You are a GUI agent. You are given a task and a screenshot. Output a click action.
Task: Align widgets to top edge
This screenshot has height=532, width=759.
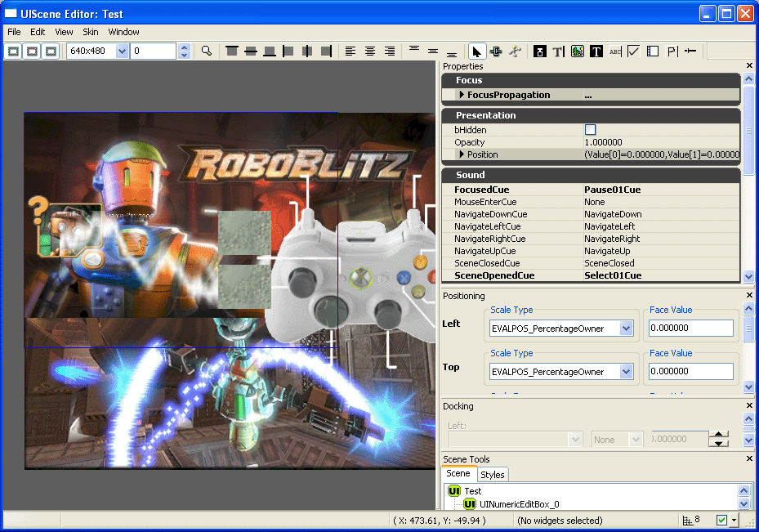pyautogui.click(x=232, y=51)
